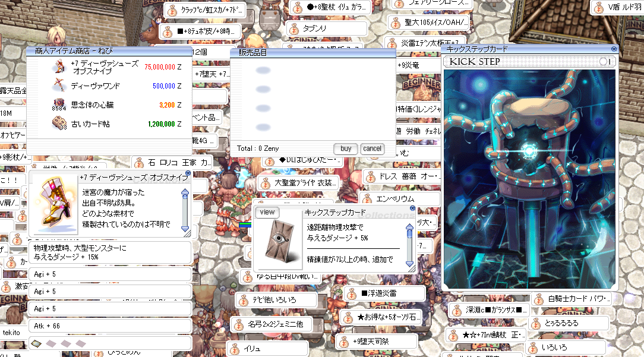Select the 古いカード帖 card album icon
This screenshot has height=357, width=644.
(x=58, y=124)
